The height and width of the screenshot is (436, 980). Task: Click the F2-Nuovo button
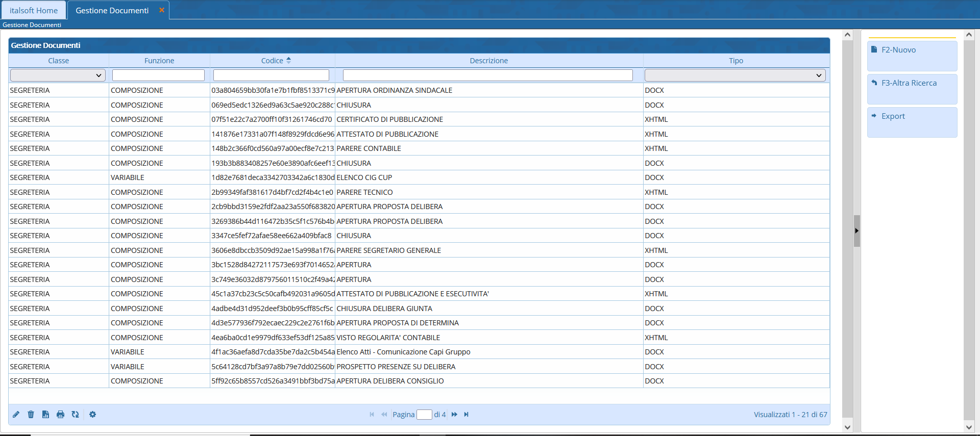click(x=912, y=56)
